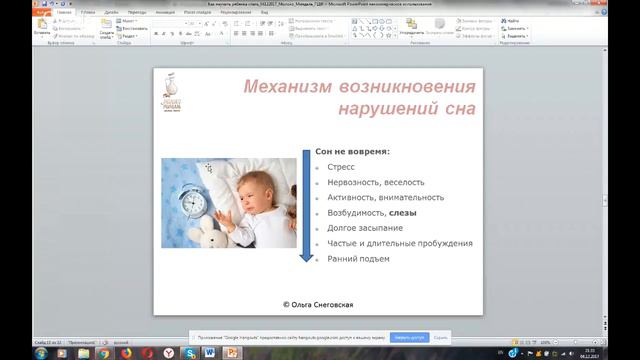Open the File tab
Viewport: 640px width, 360px height.
tap(42, 12)
